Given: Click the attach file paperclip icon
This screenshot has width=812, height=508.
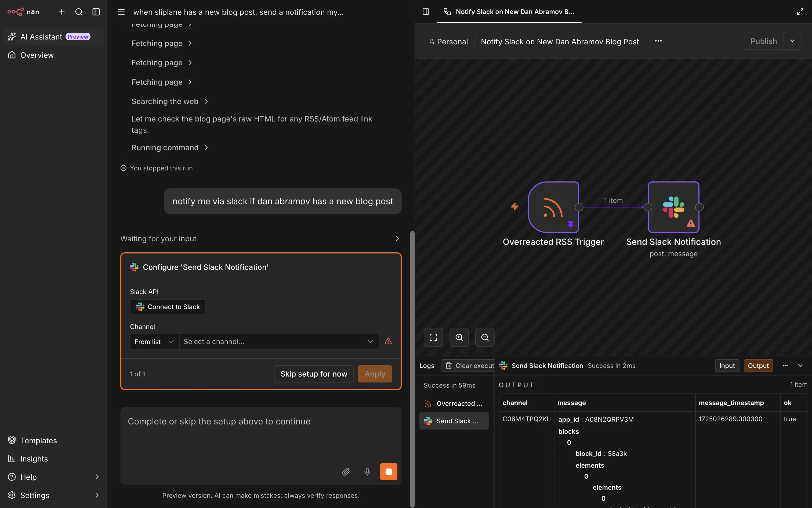Looking at the screenshot, I should 346,472.
